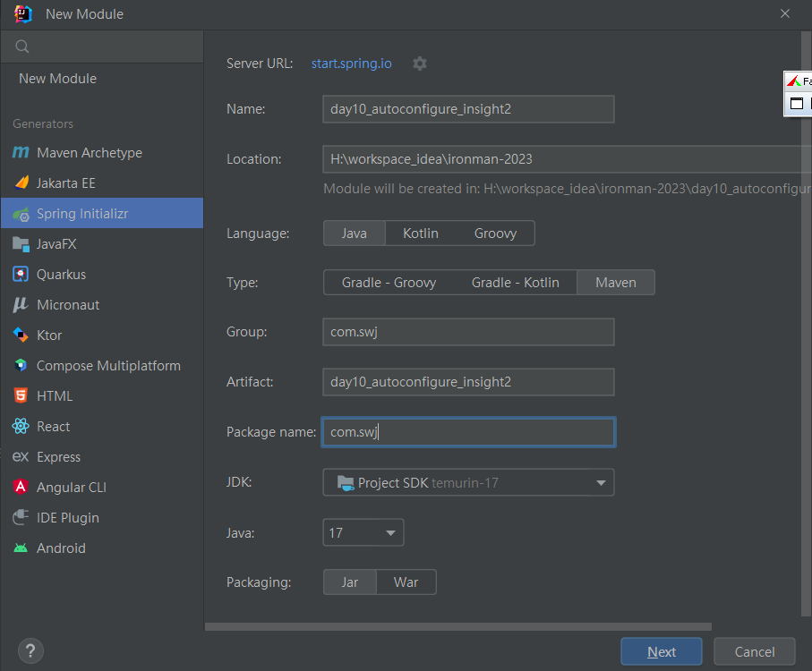Focus the Artifact input field

(x=468, y=382)
